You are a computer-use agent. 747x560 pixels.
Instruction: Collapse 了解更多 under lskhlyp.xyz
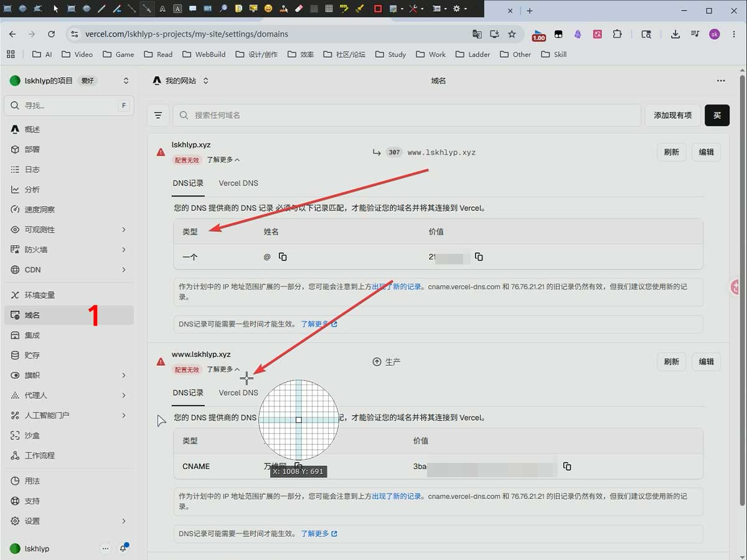[x=223, y=160]
